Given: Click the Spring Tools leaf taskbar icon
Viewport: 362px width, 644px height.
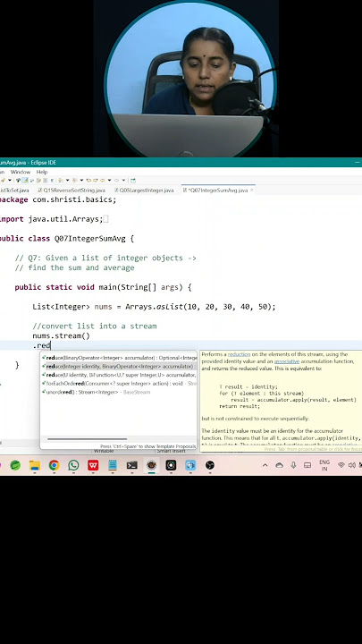Looking at the screenshot, I should click(15, 465).
